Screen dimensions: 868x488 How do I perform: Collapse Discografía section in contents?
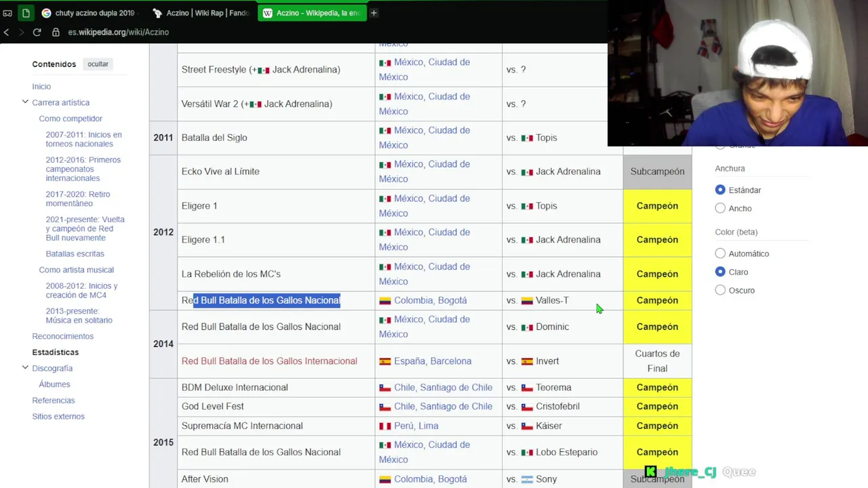coord(25,368)
